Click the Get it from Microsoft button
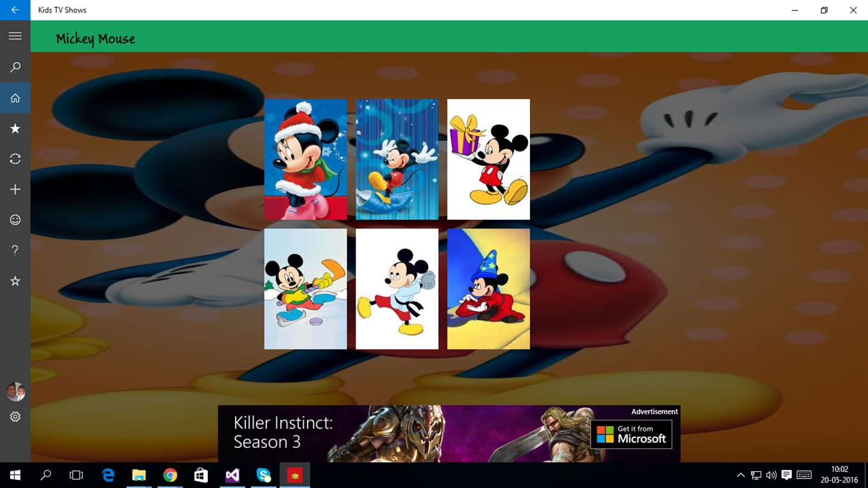The image size is (868, 488). point(631,435)
